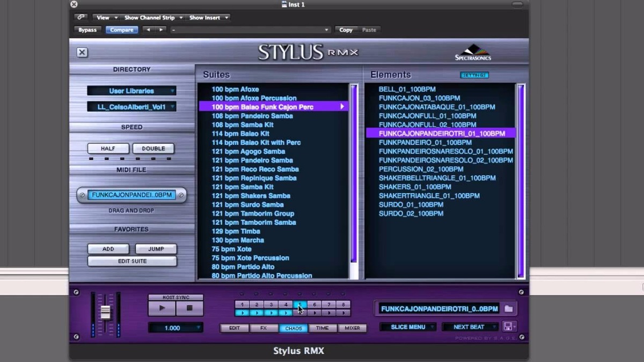Switch to the EDIT page
This screenshot has height=362, width=644.
click(x=235, y=328)
